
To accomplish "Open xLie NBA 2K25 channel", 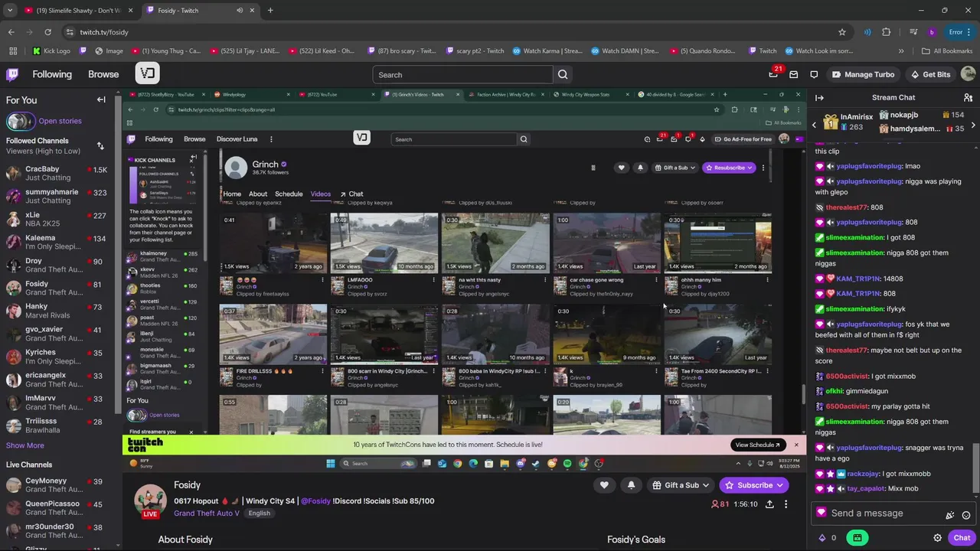I will coord(57,219).
